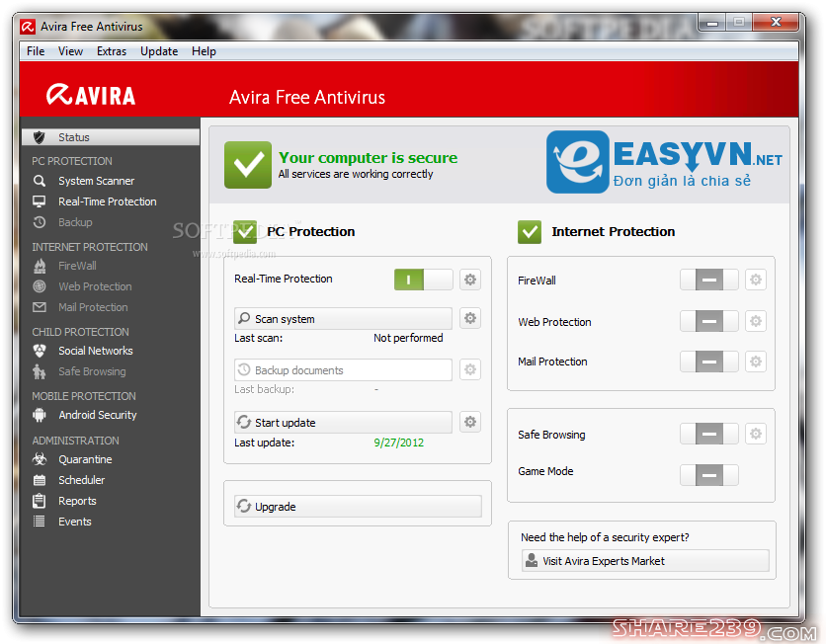Click the Internet Protection green checkmark
826x644 pixels.
(530, 232)
